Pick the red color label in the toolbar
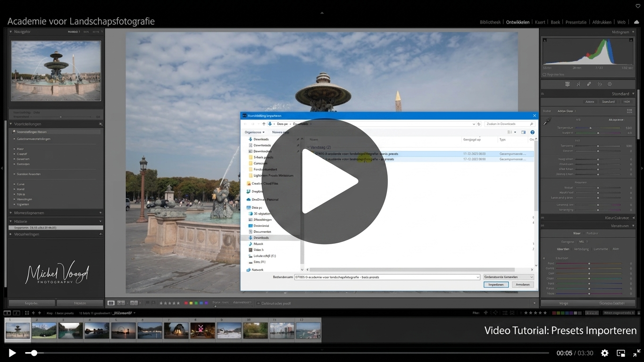Screen dimensions: 644x362 click(x=186, y=303)
